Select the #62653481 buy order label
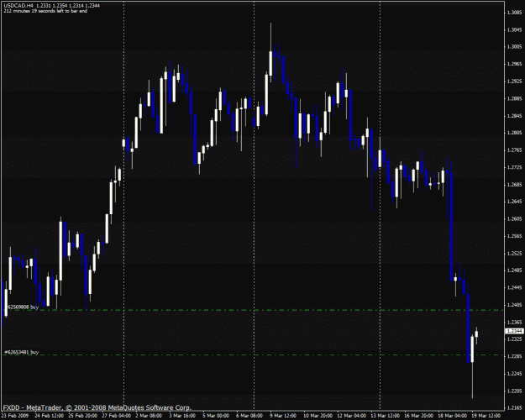 pyautogui.click(x=22, y=352)
